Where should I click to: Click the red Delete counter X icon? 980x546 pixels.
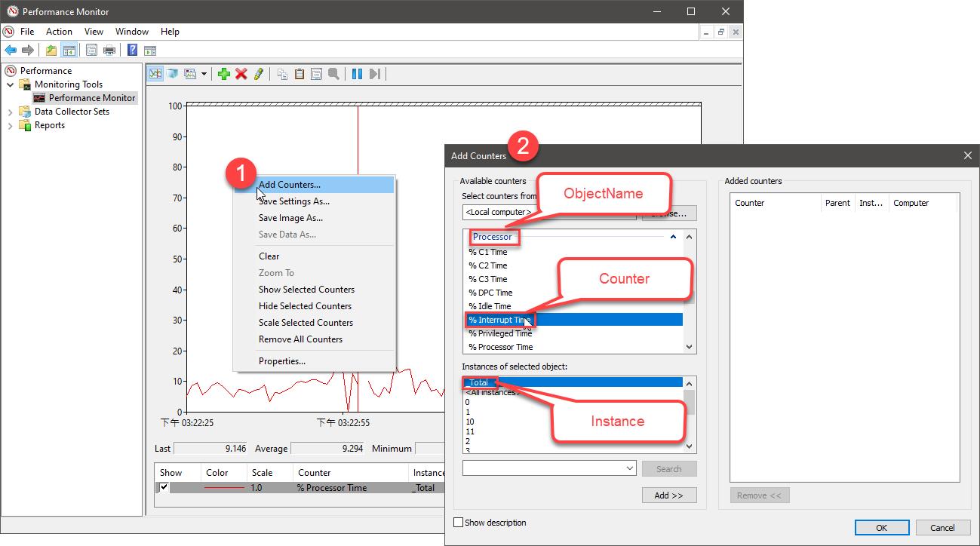(241, 74)
